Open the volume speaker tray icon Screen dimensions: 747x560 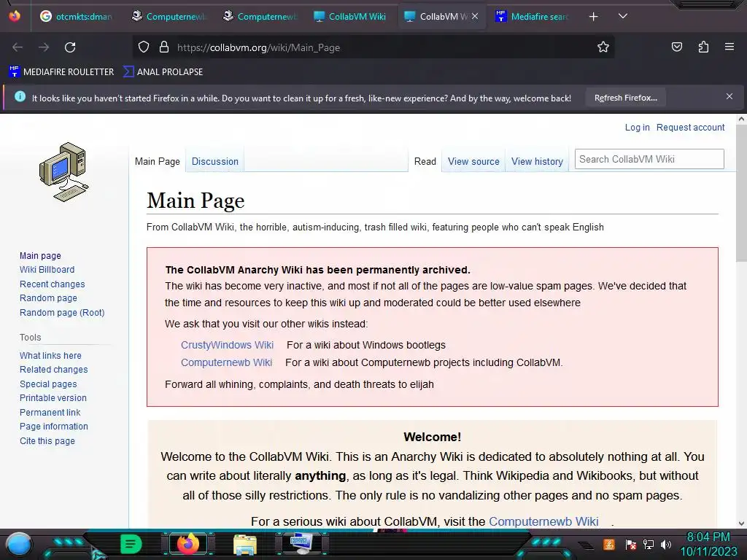pyautogui.click(x=666, y=544)
